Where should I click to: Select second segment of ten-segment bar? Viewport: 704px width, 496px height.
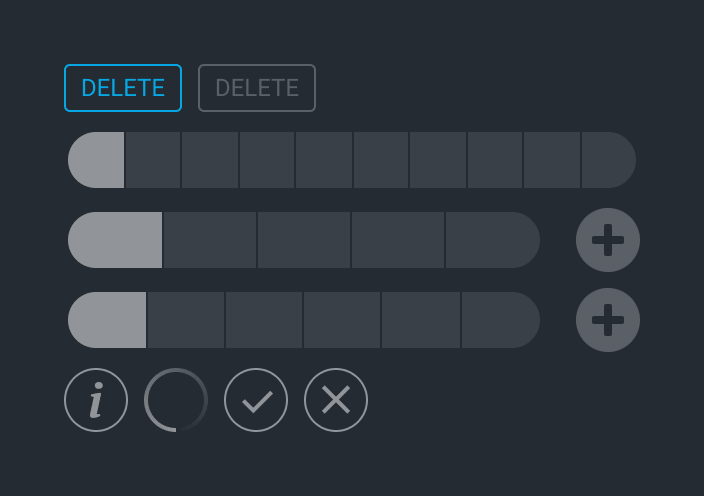coord(153,160)
